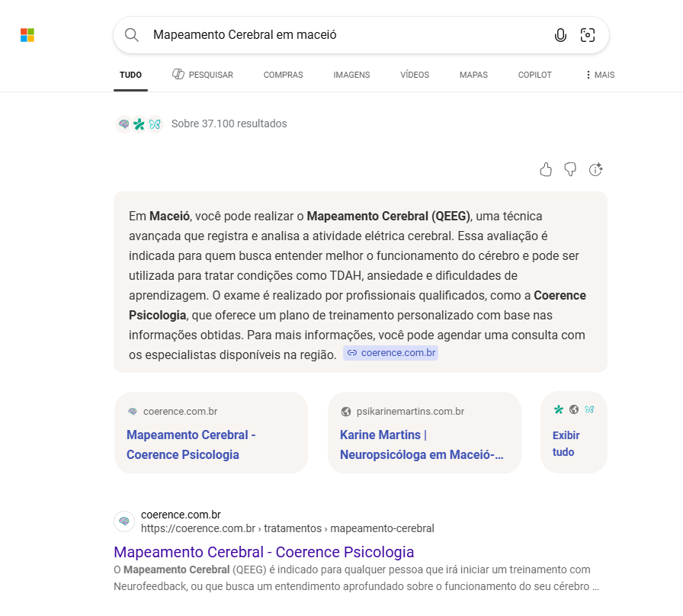Like the answer with thumbs up
The width and height of the screenshot is (683, 616).
coord(546,169)
